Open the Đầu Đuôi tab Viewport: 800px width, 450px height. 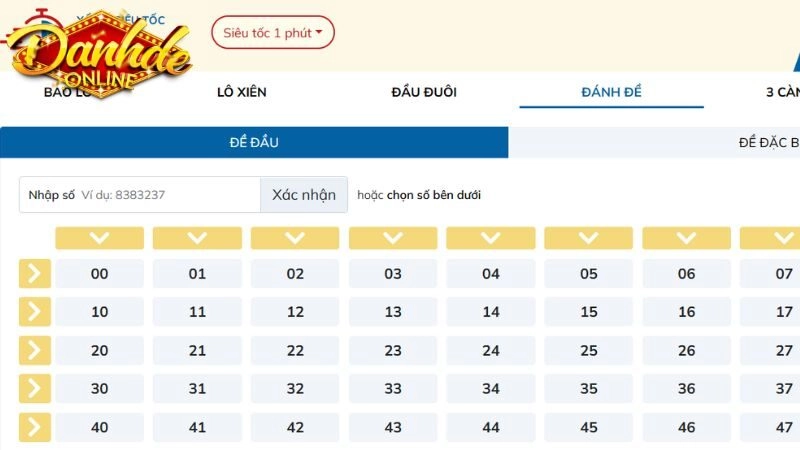click(x=424, y=93)
